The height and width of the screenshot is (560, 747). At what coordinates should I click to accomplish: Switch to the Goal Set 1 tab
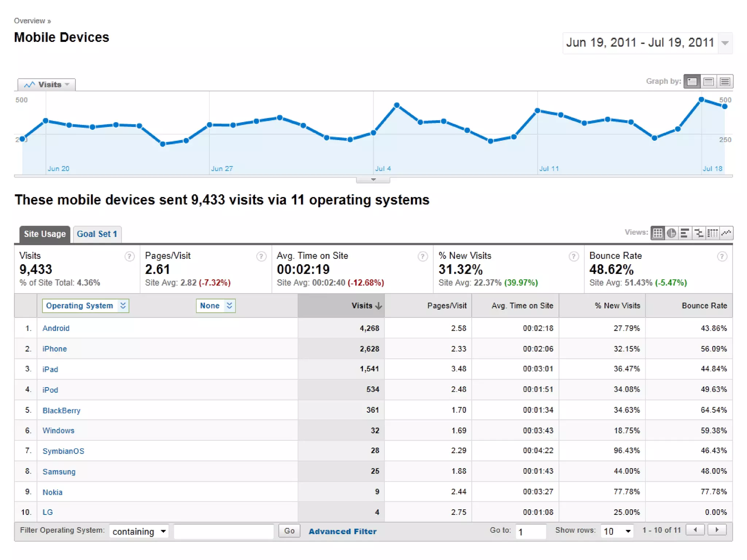pos(97,234)
